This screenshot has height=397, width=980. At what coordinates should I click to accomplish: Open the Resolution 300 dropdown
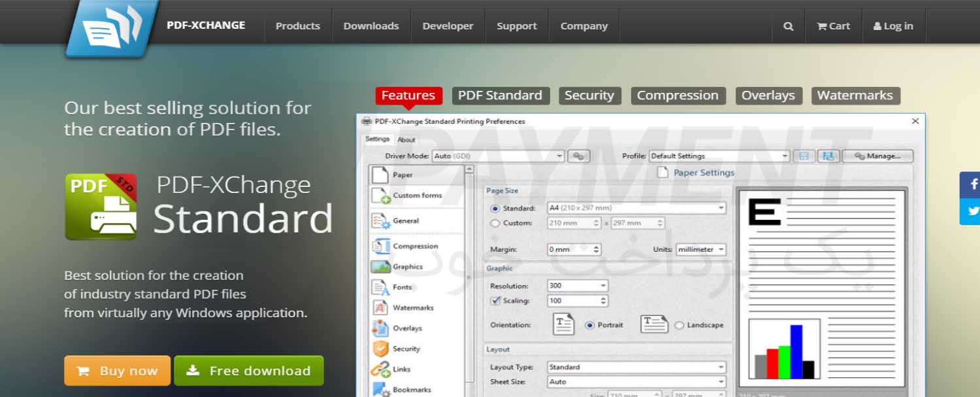(578, 286)
